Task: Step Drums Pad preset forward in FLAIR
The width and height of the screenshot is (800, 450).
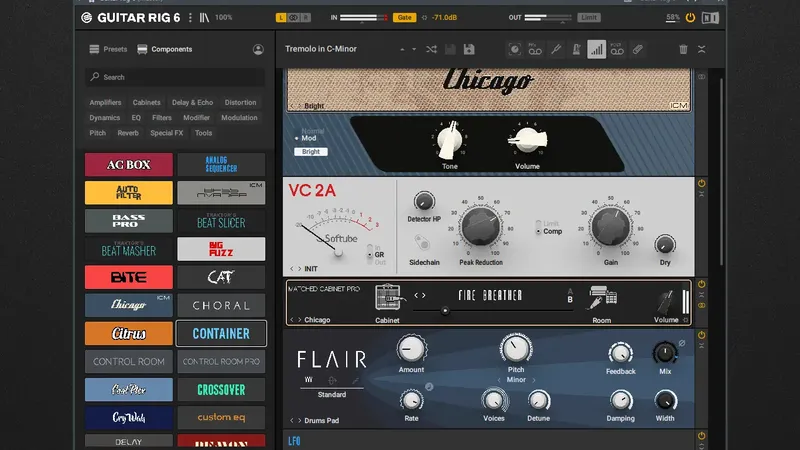Action: (x=299, y=421)
